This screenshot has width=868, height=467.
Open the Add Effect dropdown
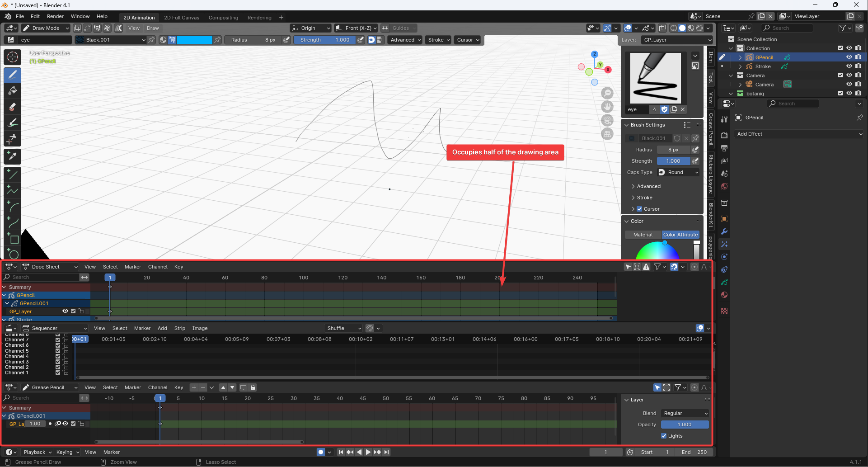point(799,134)
